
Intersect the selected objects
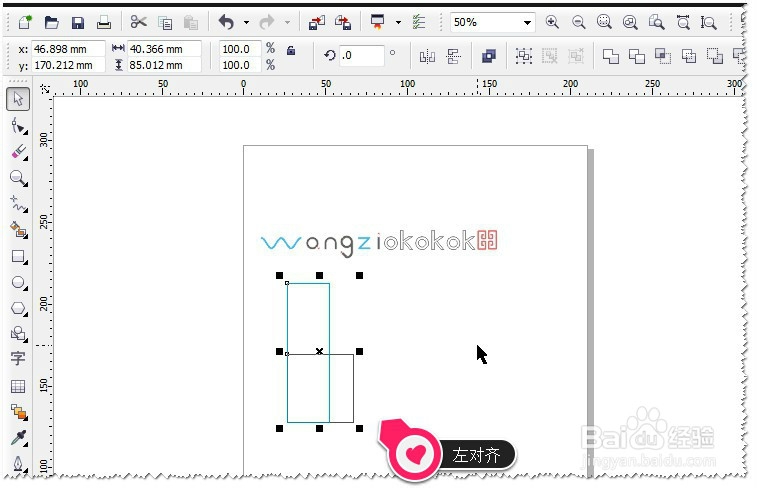(x=663, y=56)
